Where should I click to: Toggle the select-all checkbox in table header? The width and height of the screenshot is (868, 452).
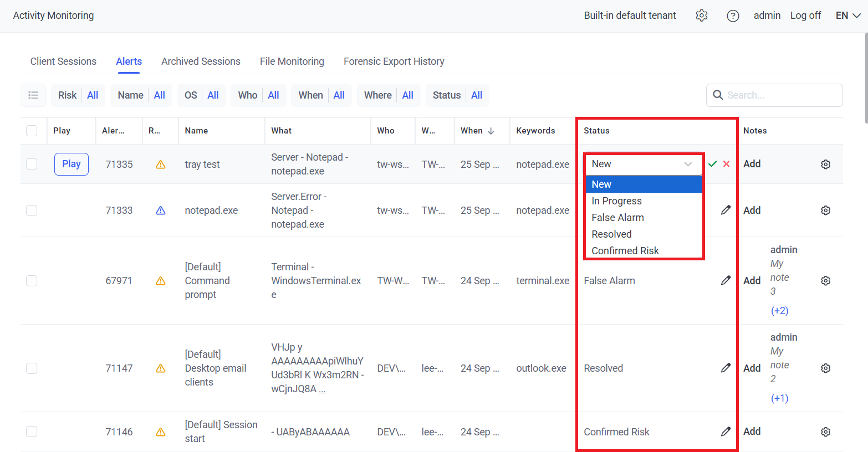point(32,131)
